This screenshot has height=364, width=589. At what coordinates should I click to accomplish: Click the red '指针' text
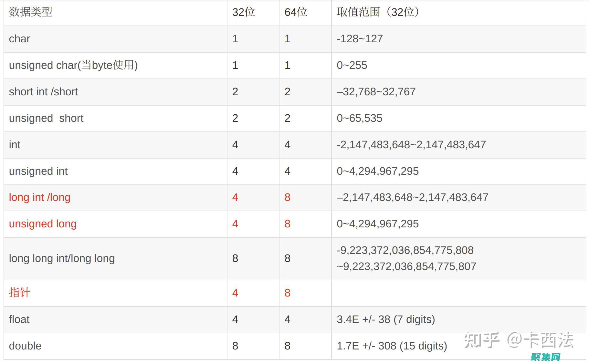tap(20, 293)
